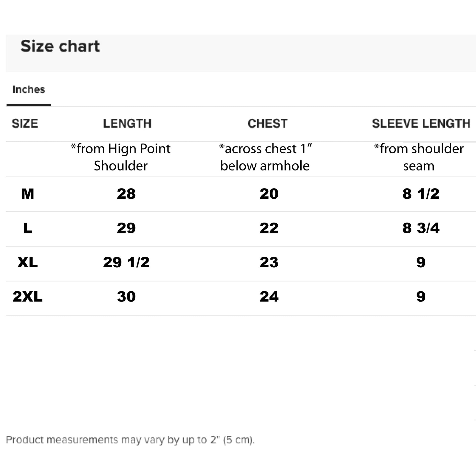
Task: Select the Inches tab
Action: (x=29, y=90)
